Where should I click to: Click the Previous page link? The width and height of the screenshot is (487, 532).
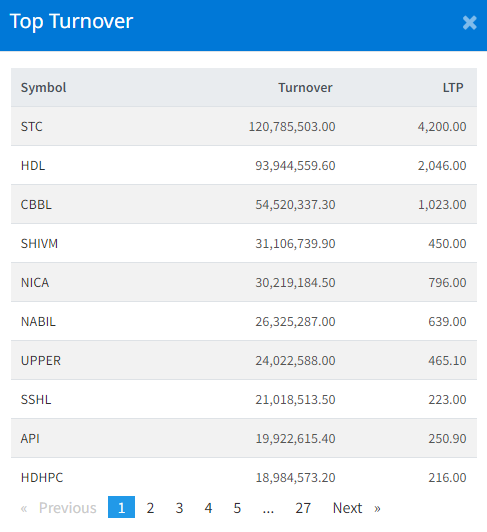58,508
